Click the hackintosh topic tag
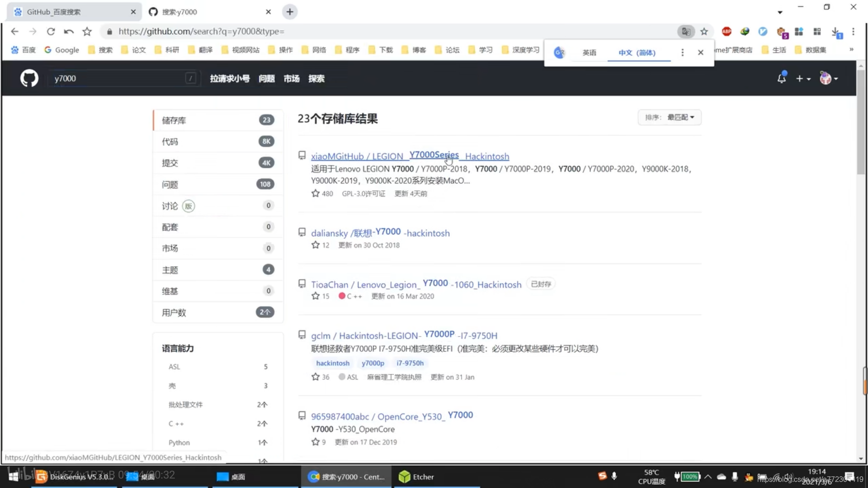868x488 pixels. pyautogui.click(x=333, y=363)
